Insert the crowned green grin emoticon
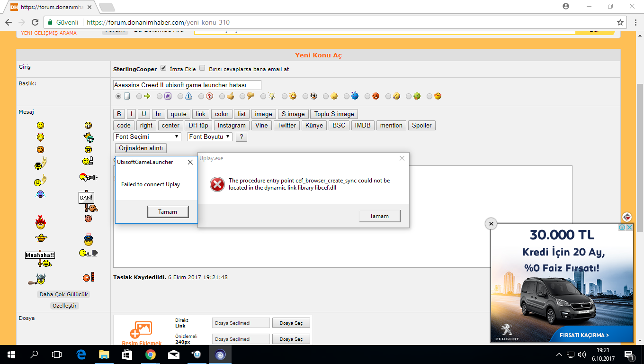This screenshot has width=644, height=364. point(88,137)
